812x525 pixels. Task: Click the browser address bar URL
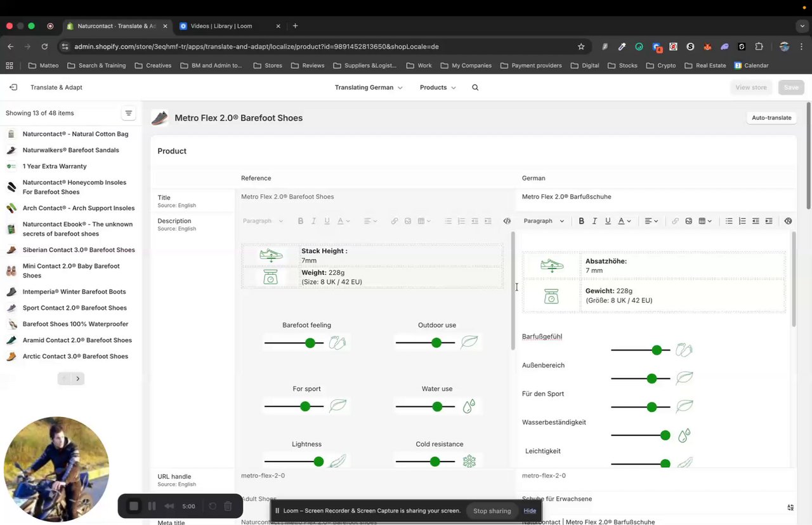click(256, 46)
